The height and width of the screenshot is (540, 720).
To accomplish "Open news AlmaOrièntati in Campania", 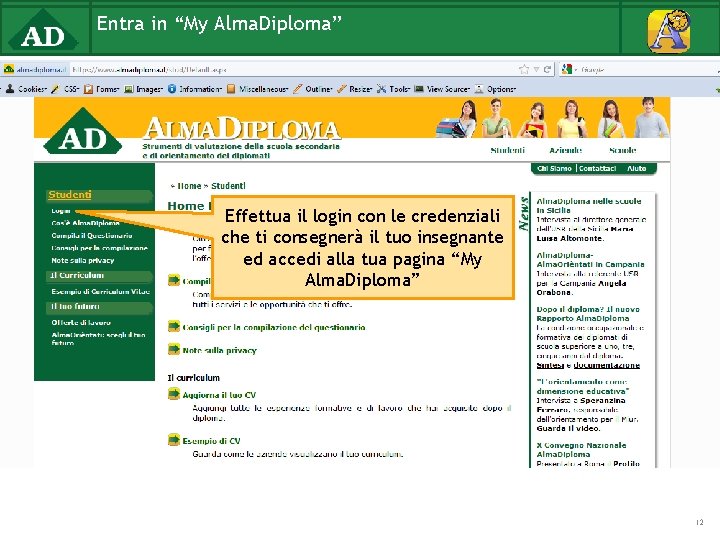I will tap(591, 260).
